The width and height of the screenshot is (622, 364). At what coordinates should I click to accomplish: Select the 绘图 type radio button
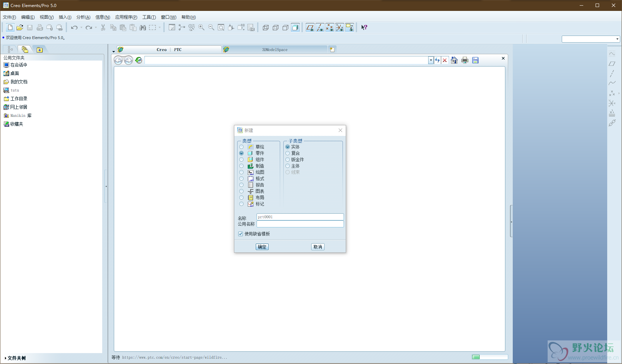(x=241, y=172)
